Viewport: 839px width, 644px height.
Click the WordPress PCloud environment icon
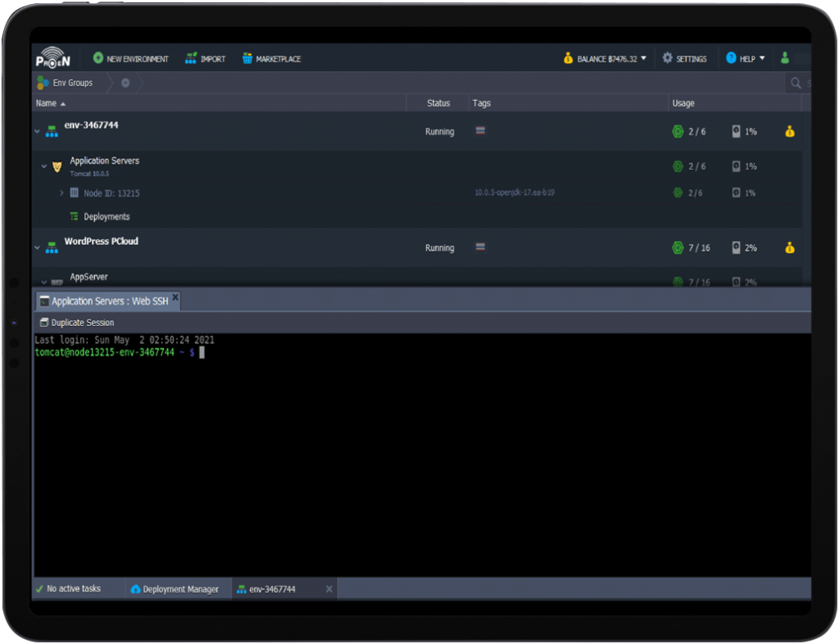(x=52, y=247)
